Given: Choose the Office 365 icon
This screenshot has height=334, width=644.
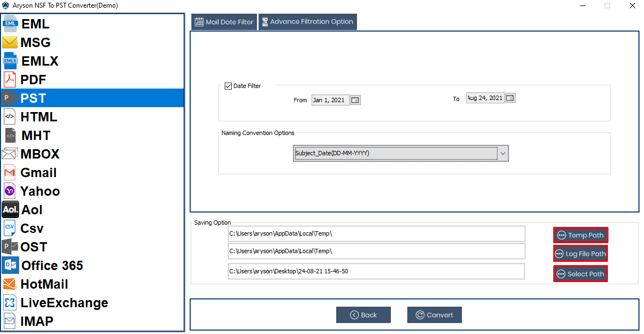Looking at the screenshot, I should click(10, 265).
